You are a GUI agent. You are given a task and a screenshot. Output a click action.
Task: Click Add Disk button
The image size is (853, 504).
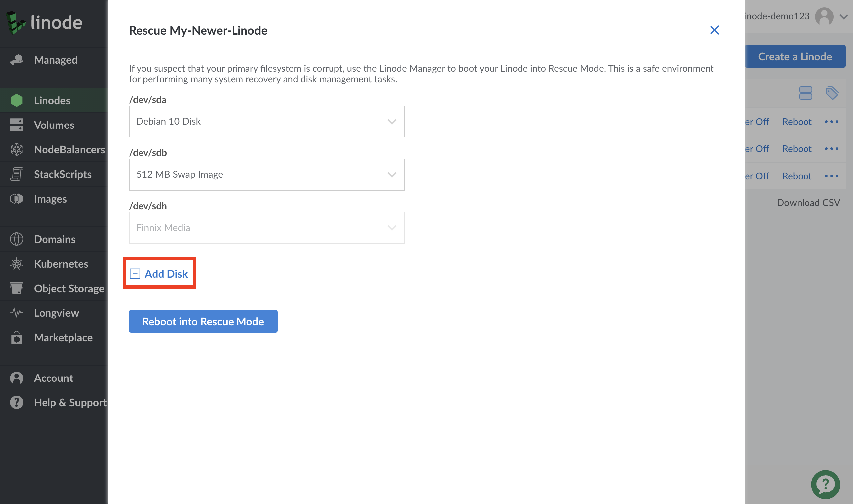tap(159, 273)
